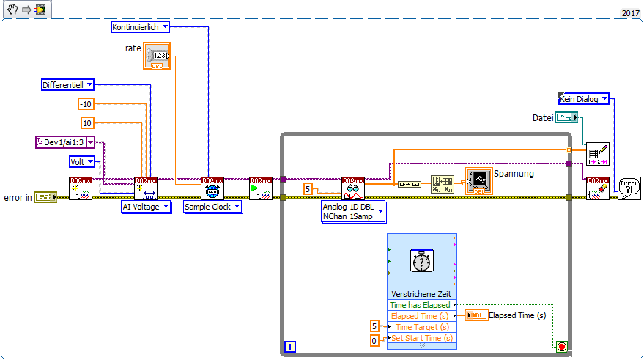Viewport: 644px width, 360px height.
Task: Click the error tunnel on loop's right edge
Action: coord(569,198)
